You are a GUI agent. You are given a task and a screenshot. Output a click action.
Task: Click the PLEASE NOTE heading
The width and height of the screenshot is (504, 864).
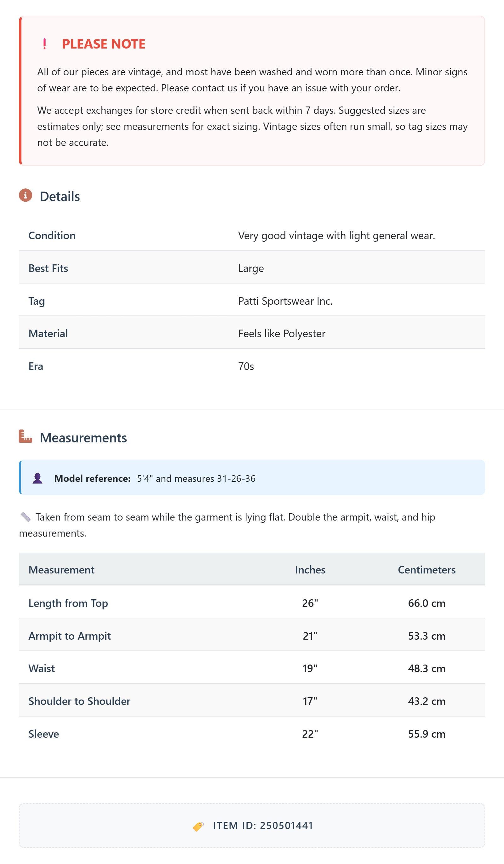click(104, 44)
